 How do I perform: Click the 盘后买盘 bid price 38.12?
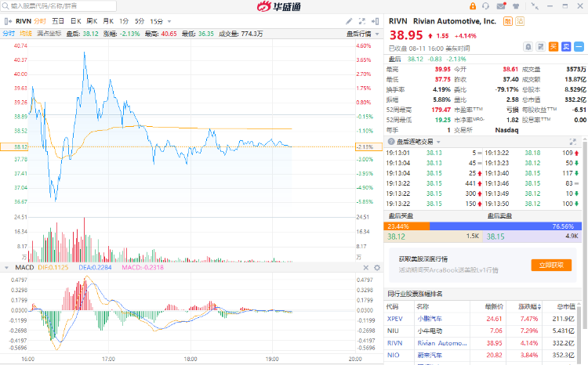point(397,237)
